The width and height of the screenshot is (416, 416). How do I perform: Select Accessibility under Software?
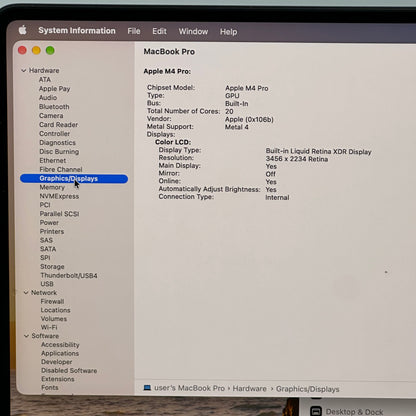click(x=60, y=345)
